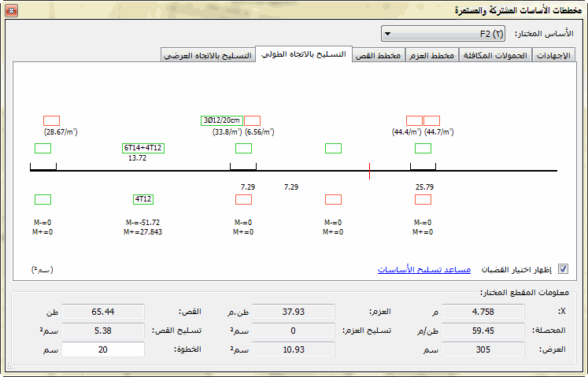Select the مخطط القص tab
The image size is (588, 377).
pyautogui.click(x=379, y=55)
